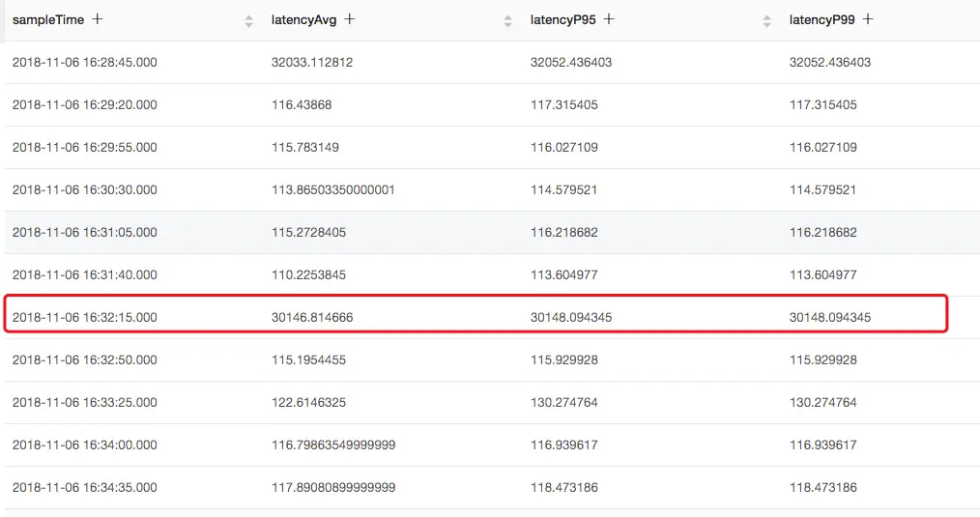Select timestamp 2018-11-06 16:34:00.000
Image resolution: width=980 pixels, height=517 pixels.
pos(85,445)
